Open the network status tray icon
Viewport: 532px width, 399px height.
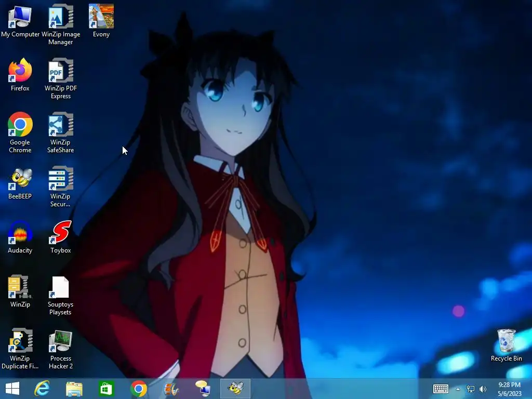[x=471, y=389]
